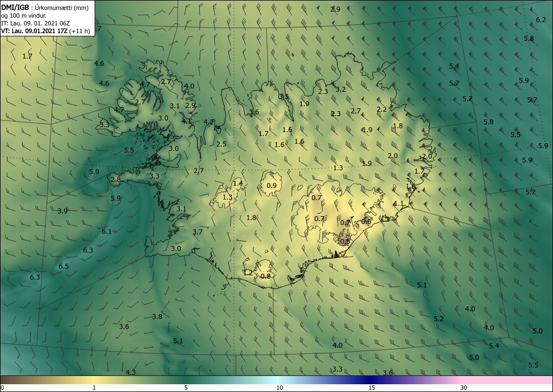The width and height of the screenshot is (553, 392).
Task: Click the map value "3.2"
Action: tap(341, 89)
